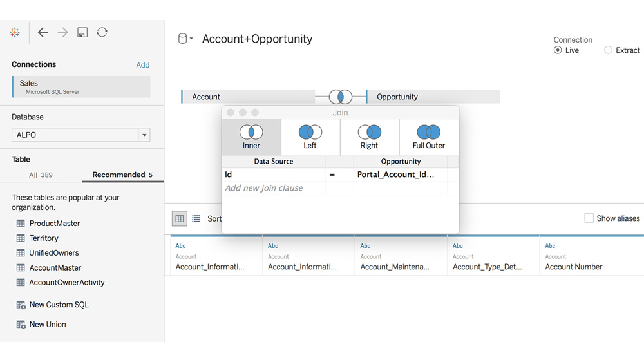This screenshot has height=362, width=644.
Task: Click the refresh data source icon
Action: 102,32
